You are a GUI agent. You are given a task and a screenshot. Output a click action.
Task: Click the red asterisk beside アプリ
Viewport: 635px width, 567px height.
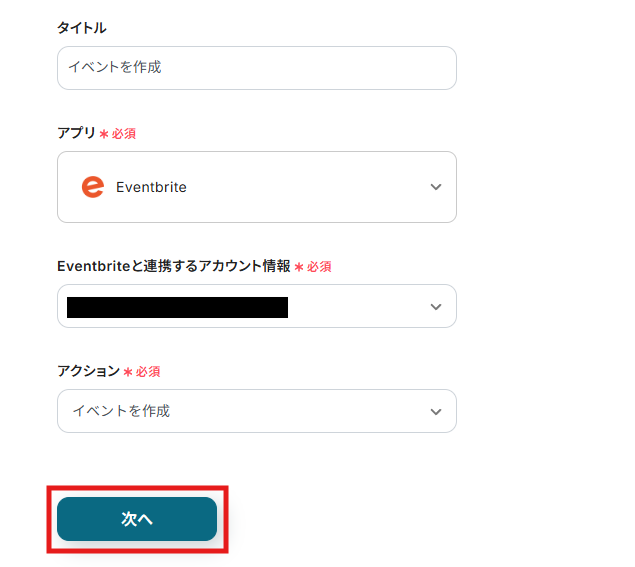coord(104,134)
